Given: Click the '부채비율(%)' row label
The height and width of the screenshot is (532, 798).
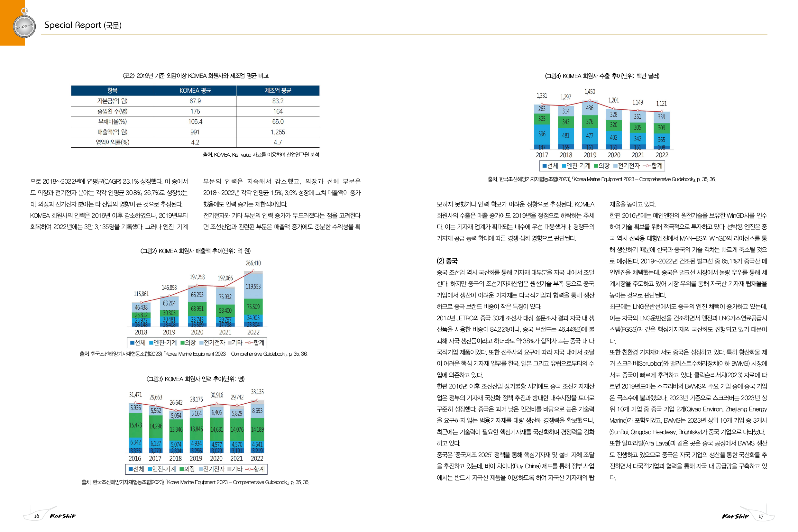Looking at the screenshot, I should pos(112,122).
